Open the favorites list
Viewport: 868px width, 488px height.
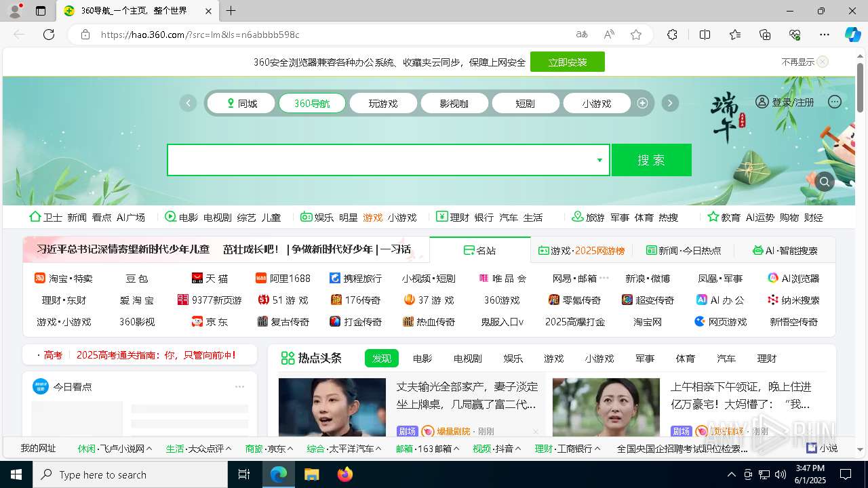[x=735, y=35]
